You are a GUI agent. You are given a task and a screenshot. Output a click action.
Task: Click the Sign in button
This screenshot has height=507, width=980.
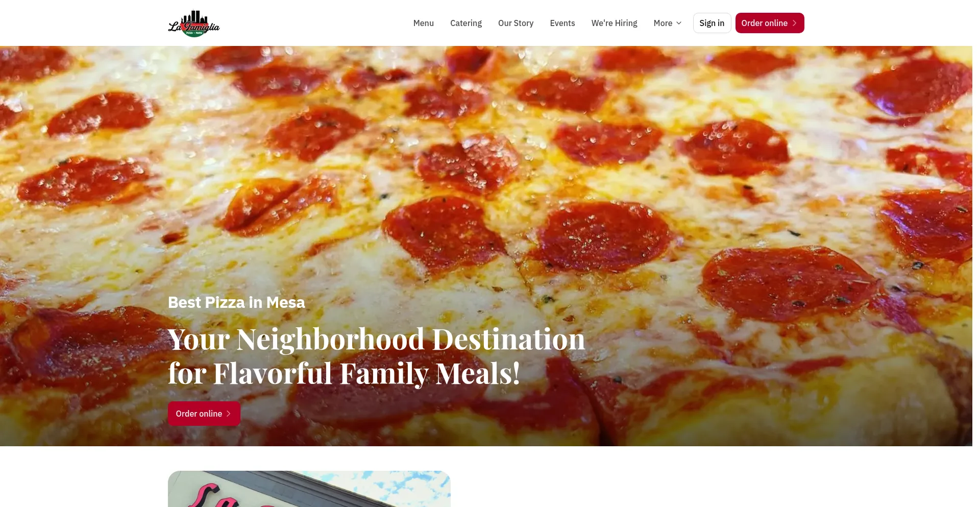coord(712,23)
